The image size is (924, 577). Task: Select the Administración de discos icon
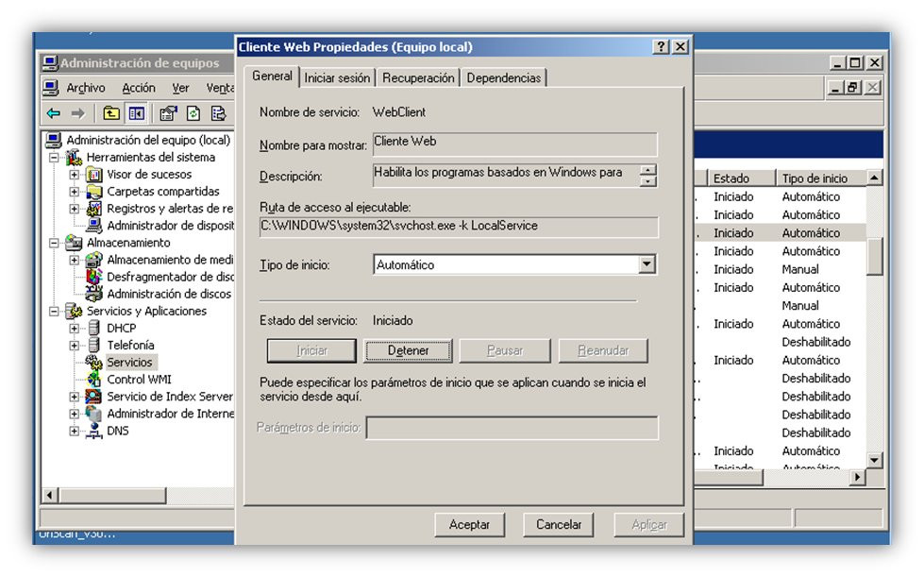(94, 294)
